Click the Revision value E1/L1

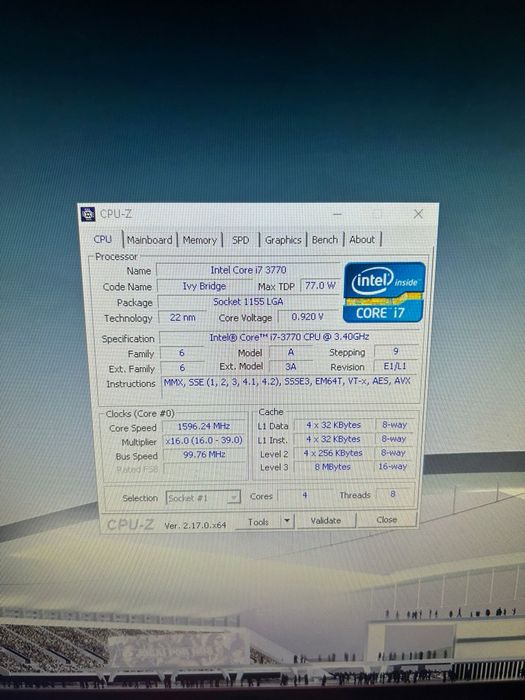tap(395, 367)
